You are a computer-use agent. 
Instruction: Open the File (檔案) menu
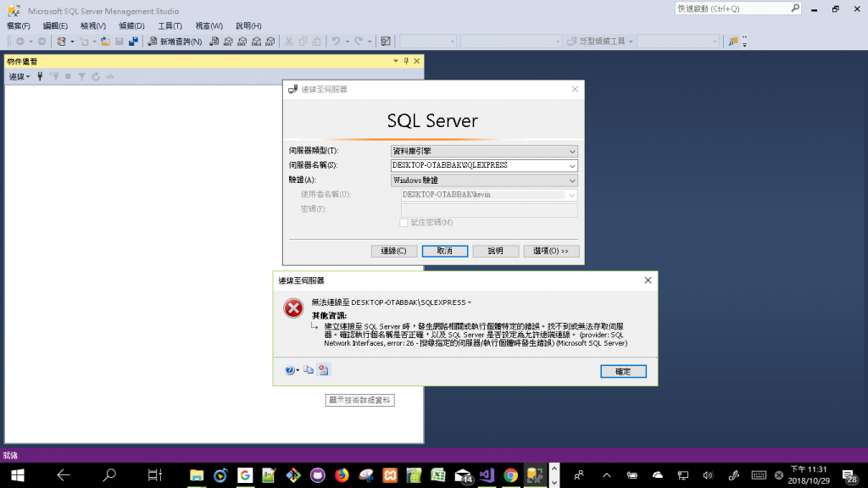[19, 26]
